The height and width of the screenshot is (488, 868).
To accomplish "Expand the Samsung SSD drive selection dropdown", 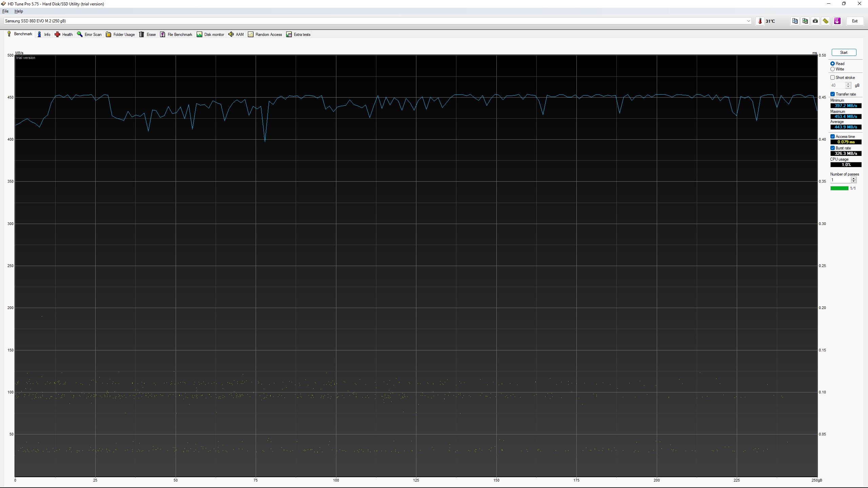I will 748,21.
